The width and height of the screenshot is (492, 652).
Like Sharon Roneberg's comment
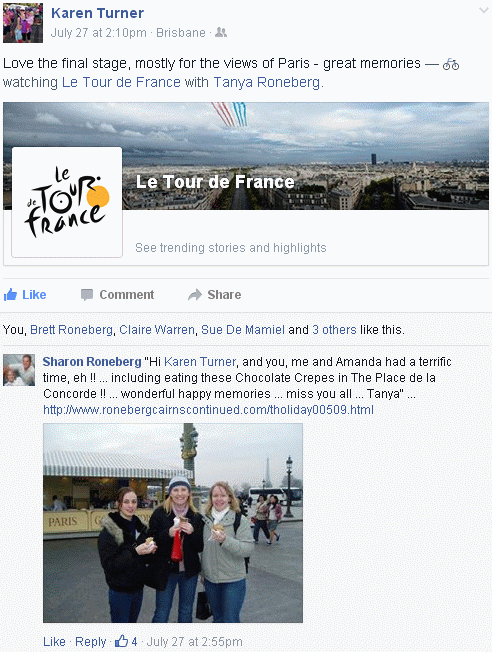tap(54, 642)
